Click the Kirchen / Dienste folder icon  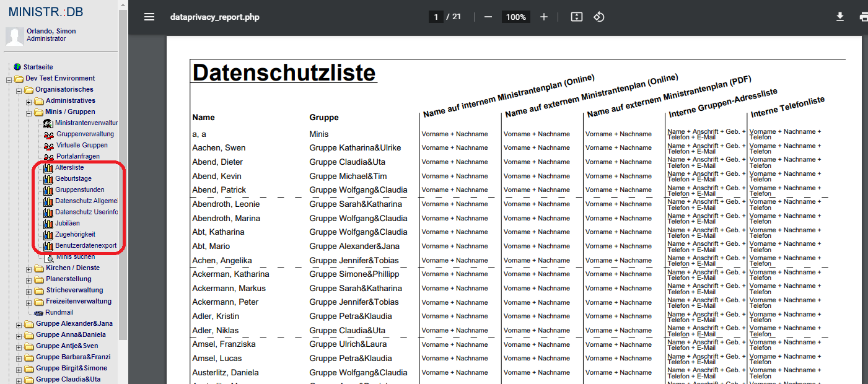[x=39, y=268]
